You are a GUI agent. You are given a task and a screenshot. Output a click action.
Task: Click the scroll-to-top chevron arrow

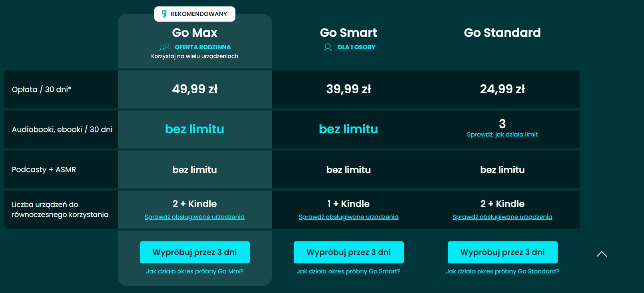(602, 254)
